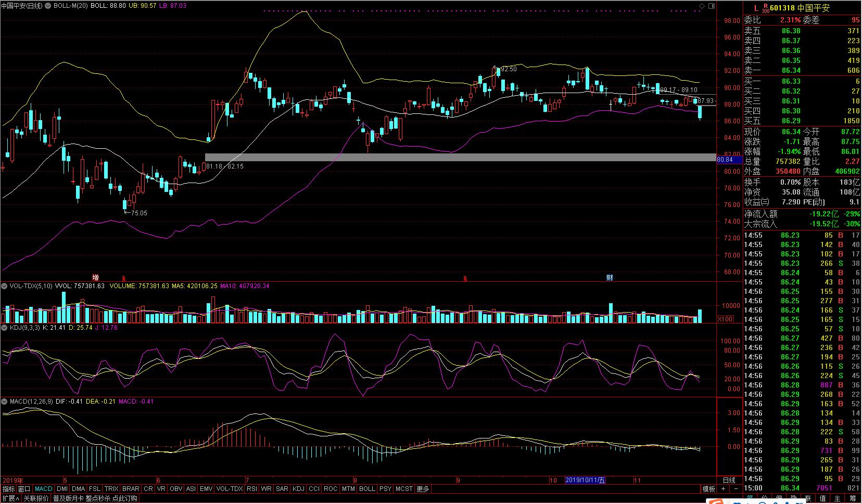Click the X100 volume scale label
The height and width of the screenshot is (504, 862).
[x=725, y=319]
